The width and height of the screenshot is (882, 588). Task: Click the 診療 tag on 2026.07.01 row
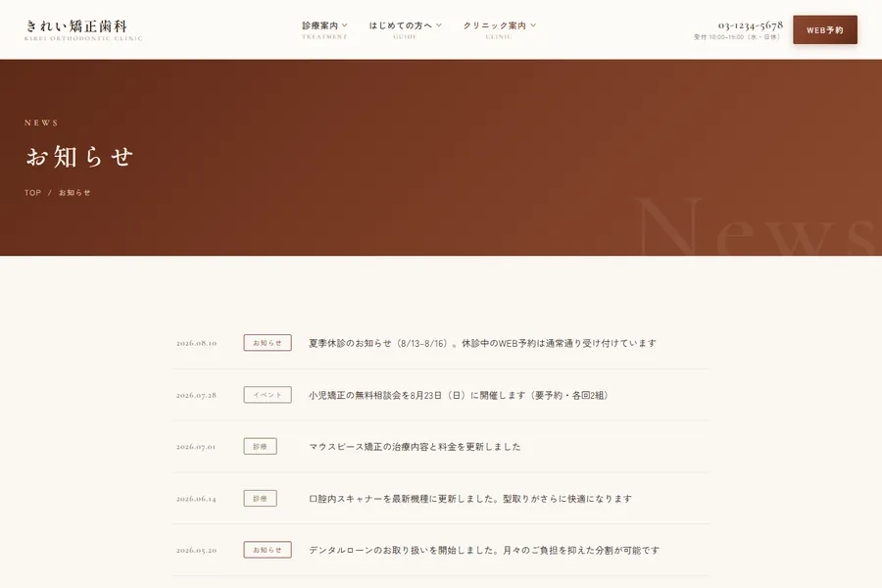click(260, 446)
